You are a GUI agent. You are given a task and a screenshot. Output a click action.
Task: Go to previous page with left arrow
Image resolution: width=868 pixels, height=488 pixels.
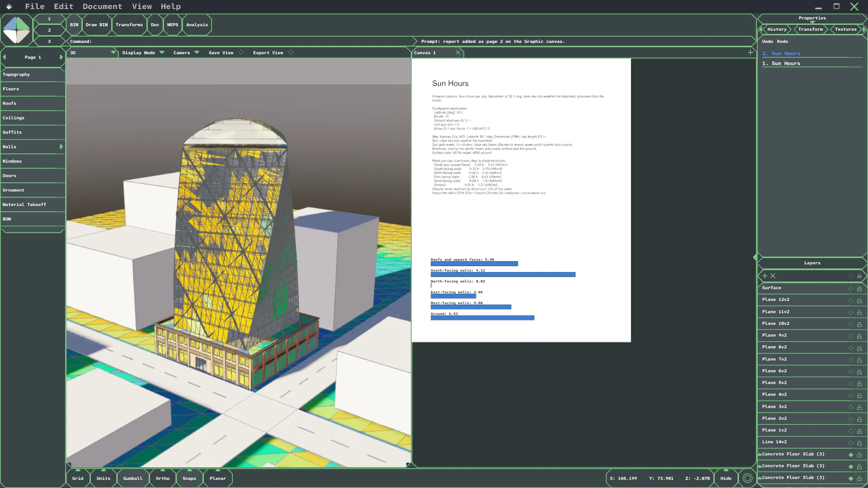[x=5, y=57]
